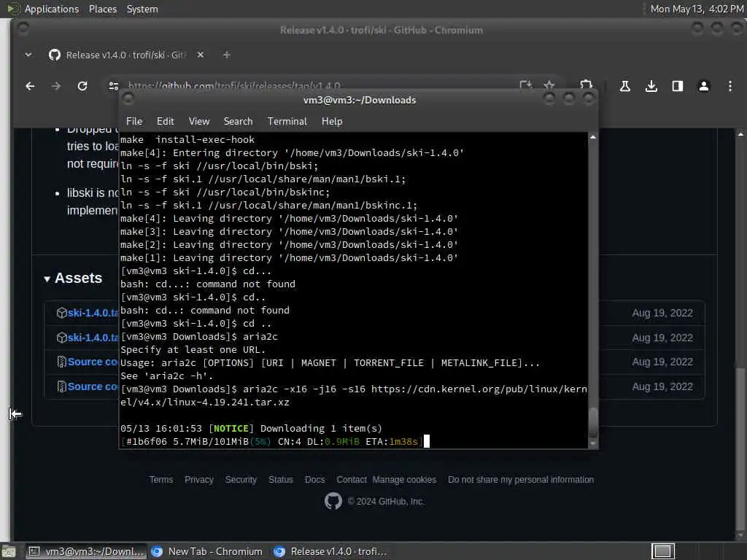747x560 pixels.
Task: Click the forward navigation arrow
Action: (55, 86)
